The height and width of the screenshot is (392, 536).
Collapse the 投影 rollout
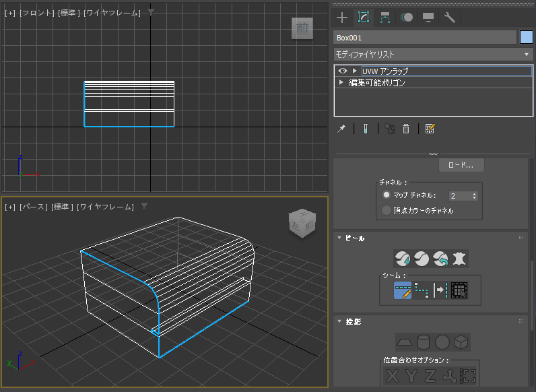point(339,321)
